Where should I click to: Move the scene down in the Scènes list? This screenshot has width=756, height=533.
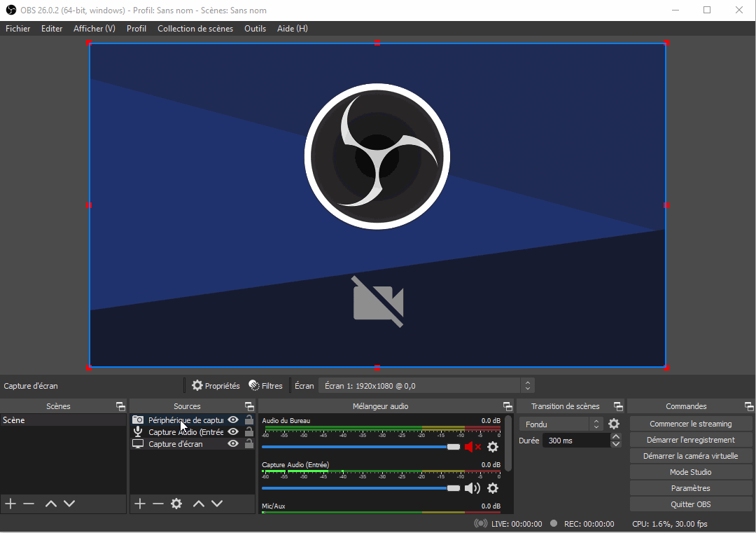[69, 504]
